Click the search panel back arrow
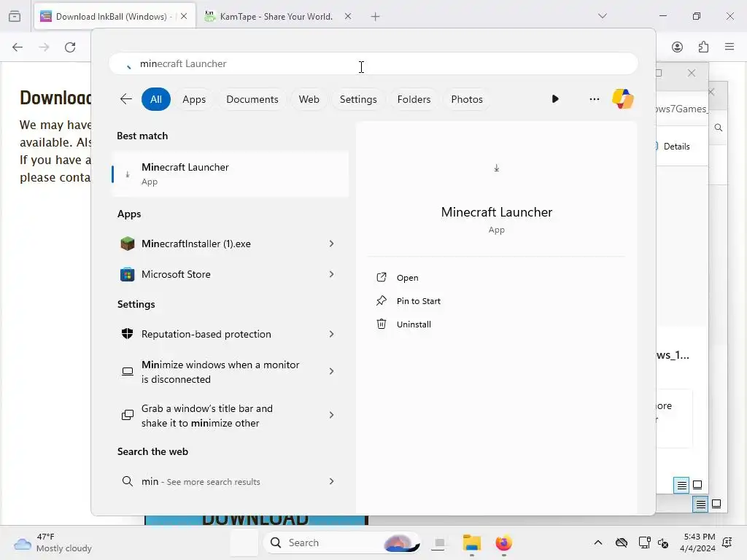 click(x=125, y=99)
